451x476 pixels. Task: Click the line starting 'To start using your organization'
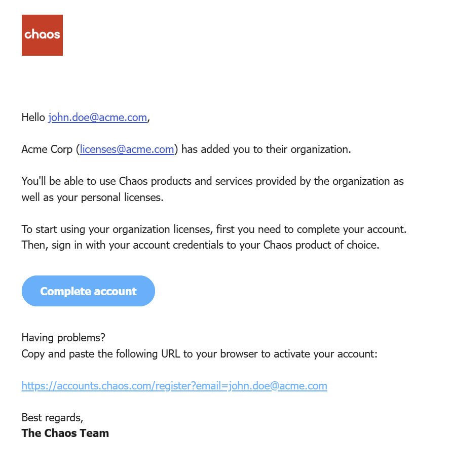[214, 229]
